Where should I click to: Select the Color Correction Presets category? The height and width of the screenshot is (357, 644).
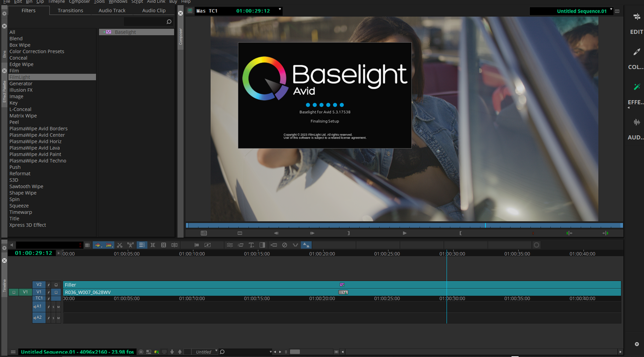coord(37,51)
